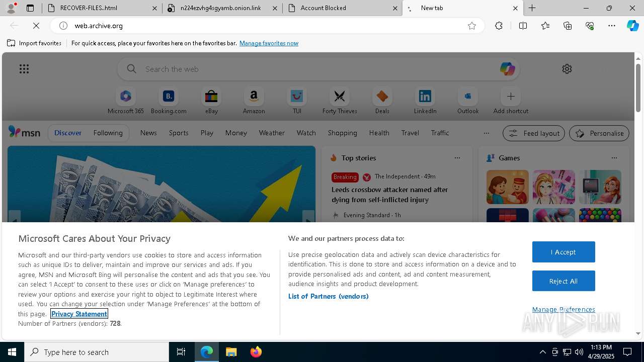
Task: Open File Explorer from taskbar
Action: [x=231, y=352]
